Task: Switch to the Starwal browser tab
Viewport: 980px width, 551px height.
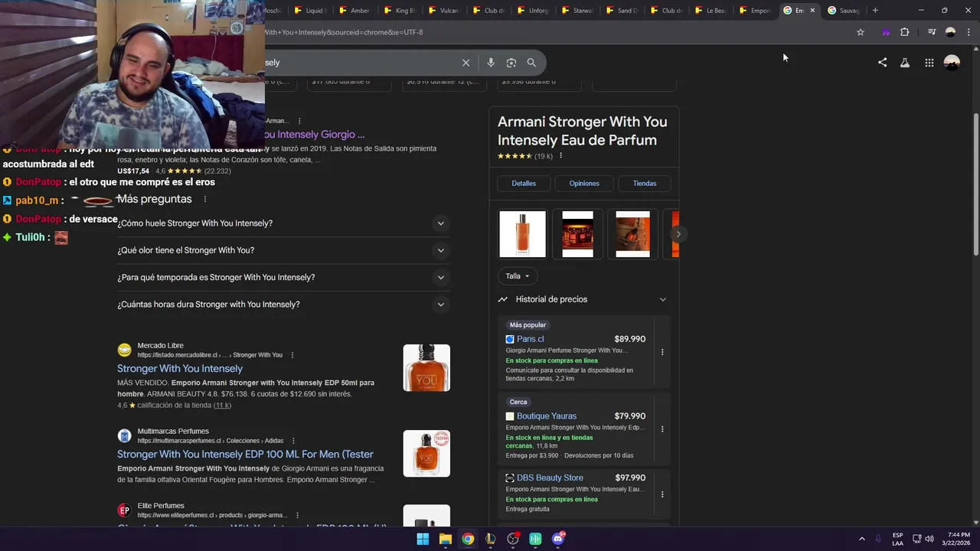Action: point(577,11)
